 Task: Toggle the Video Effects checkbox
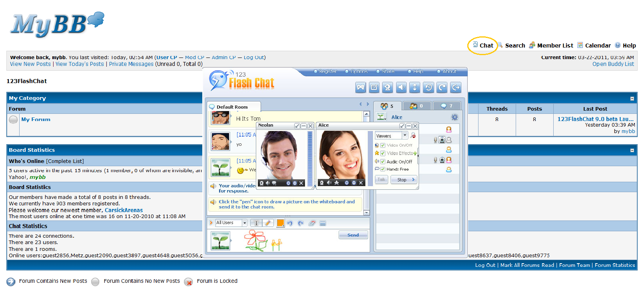pos(383,153)
